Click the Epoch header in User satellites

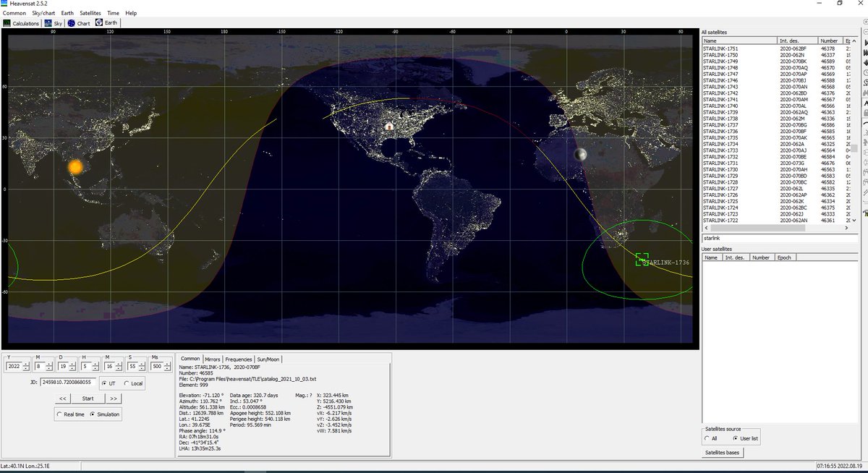point(784,257)
